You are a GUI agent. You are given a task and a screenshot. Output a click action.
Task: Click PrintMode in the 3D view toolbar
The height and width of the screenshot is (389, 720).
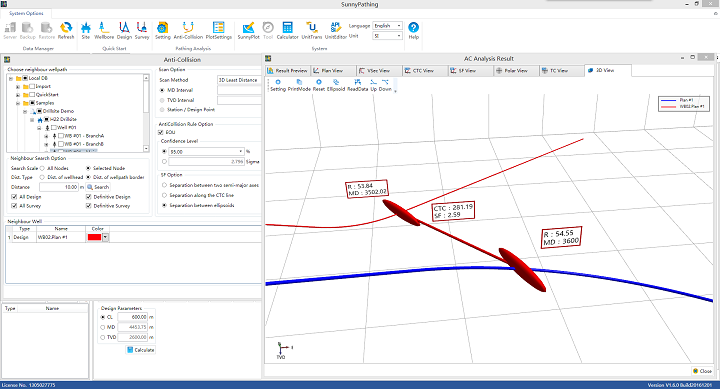point(299,85)
